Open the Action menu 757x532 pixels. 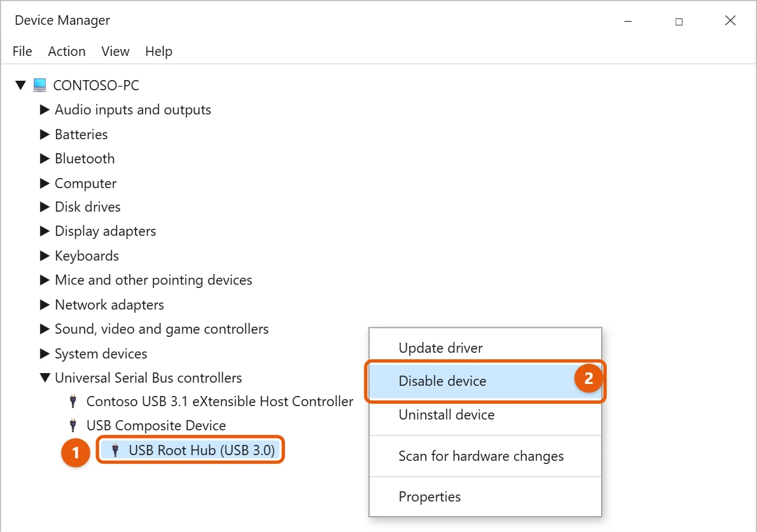pos(67,51)
